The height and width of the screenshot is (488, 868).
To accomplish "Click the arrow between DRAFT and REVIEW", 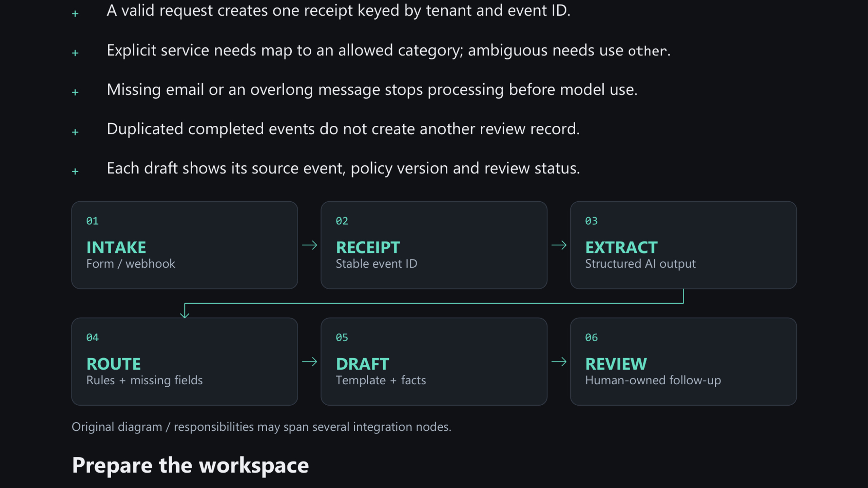I will coord(559,362).
